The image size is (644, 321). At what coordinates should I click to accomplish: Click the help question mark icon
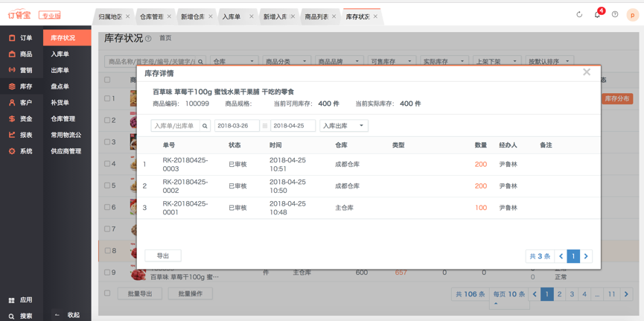(615, 15)
